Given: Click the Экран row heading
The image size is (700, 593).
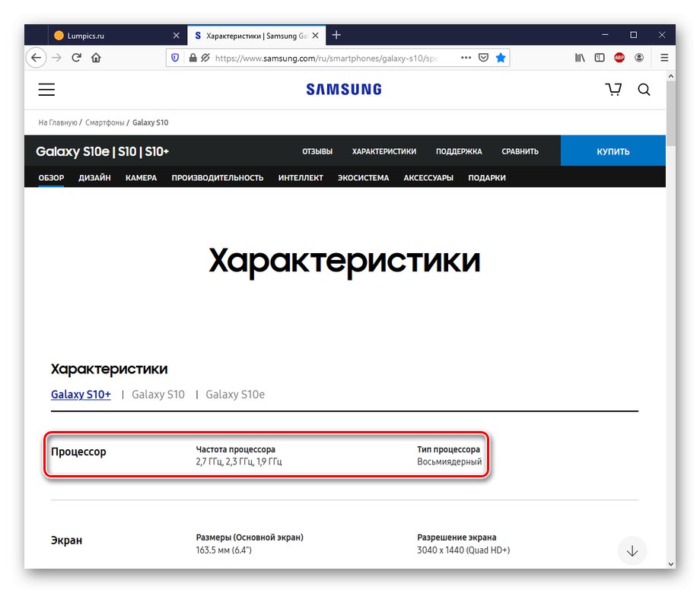Looking at the screenshot, I should (66, 541).
